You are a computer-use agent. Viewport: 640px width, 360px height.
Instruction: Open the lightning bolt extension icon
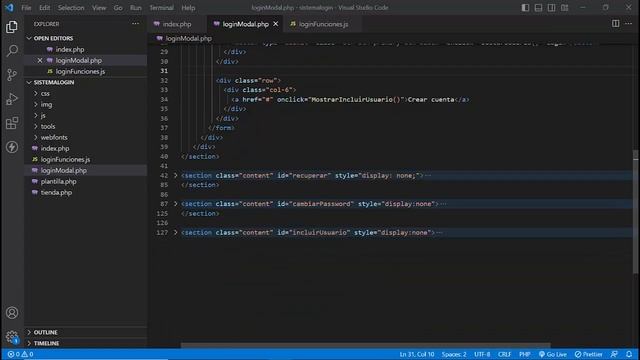[12, 147]
